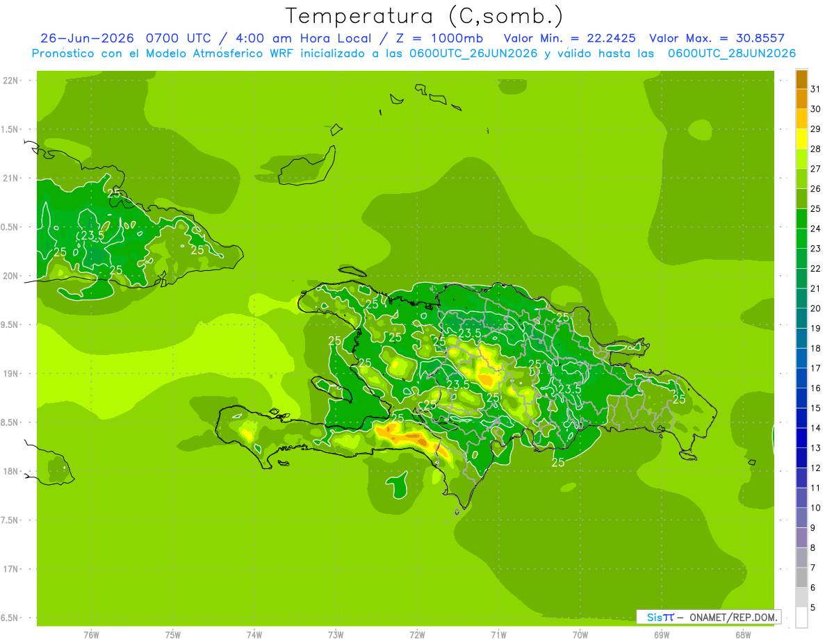This screenshot has width=834, height=644.
Task: Click legend value '10' on color scale
Action: [x=816, y=508]
